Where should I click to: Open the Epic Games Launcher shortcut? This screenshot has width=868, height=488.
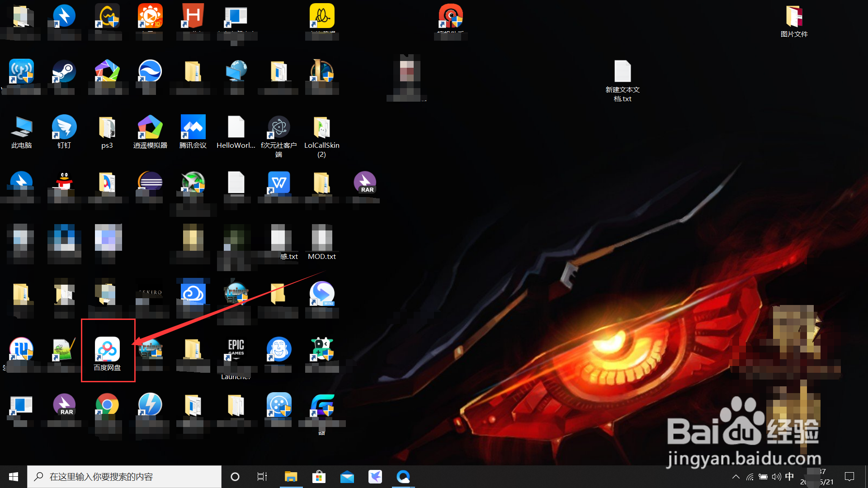(236, 350)
